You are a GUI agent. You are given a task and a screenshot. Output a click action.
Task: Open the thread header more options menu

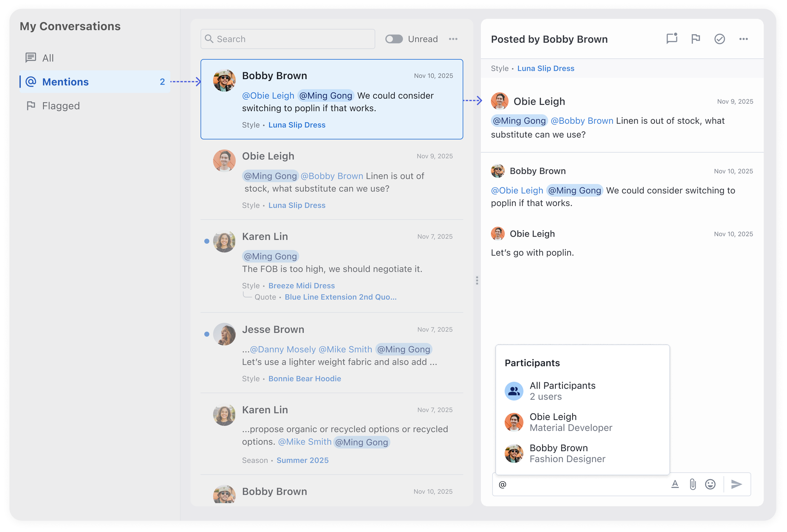point(743,39)
